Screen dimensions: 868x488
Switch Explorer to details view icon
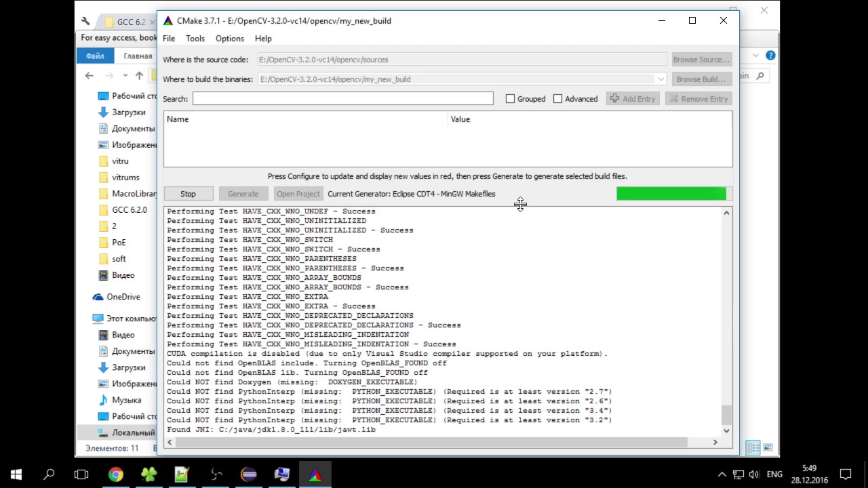pos(753,448)
